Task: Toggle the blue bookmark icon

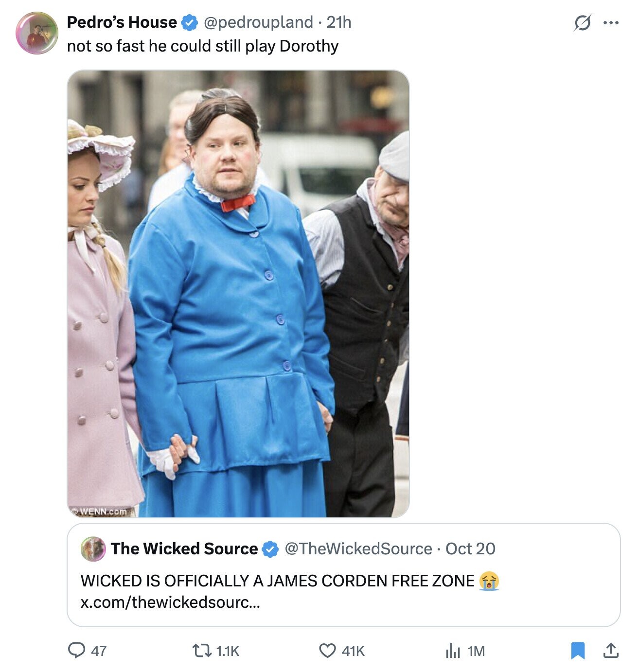Action: [x=577, y=651]
